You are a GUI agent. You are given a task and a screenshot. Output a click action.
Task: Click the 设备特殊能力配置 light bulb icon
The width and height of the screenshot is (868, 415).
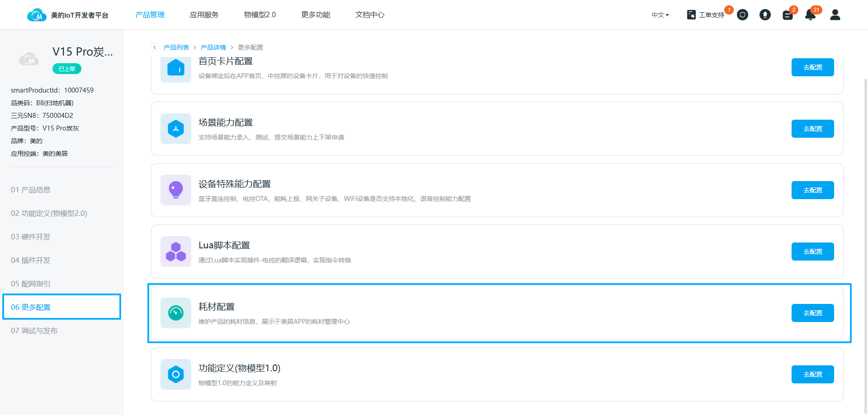click(176, 190)
